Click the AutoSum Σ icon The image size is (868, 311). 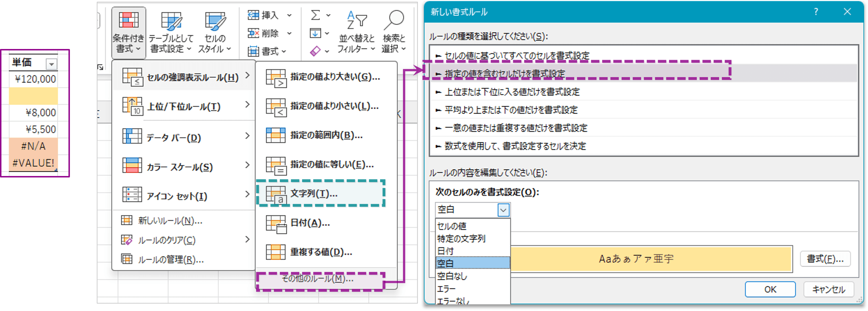pyautogui.click(x=315, y=15)
